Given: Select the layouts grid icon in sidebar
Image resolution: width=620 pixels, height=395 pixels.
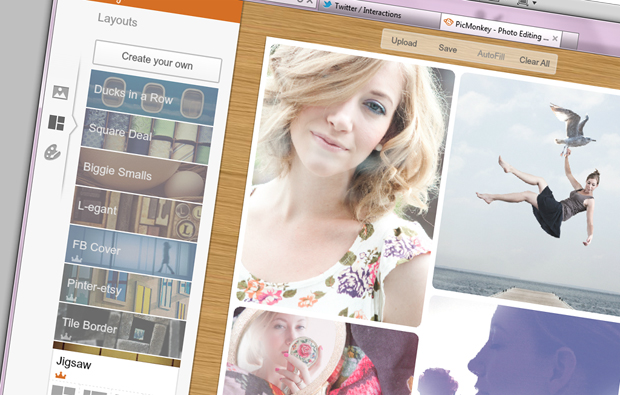Looking at the screenshot, I should [57, 123].
